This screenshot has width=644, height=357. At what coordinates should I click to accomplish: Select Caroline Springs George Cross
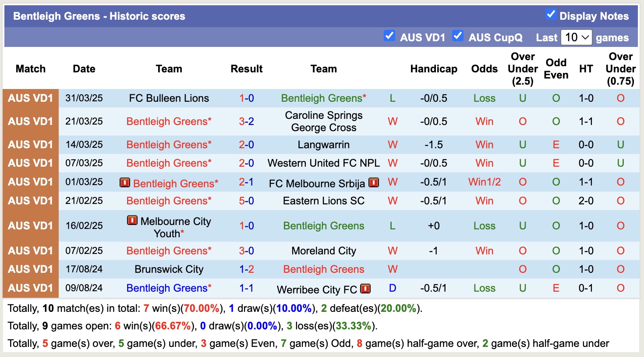point(324,121)
